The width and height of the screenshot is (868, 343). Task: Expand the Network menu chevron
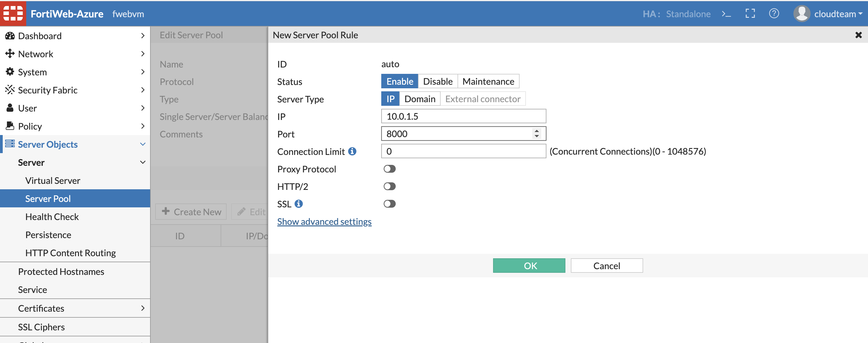pos(143,54)
